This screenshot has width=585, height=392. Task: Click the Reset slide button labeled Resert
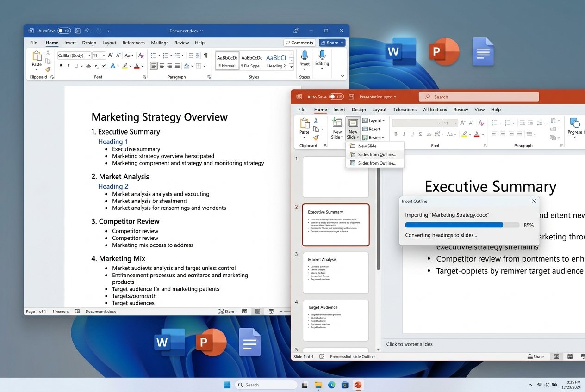pyautogui.click(x=371, y=129)
